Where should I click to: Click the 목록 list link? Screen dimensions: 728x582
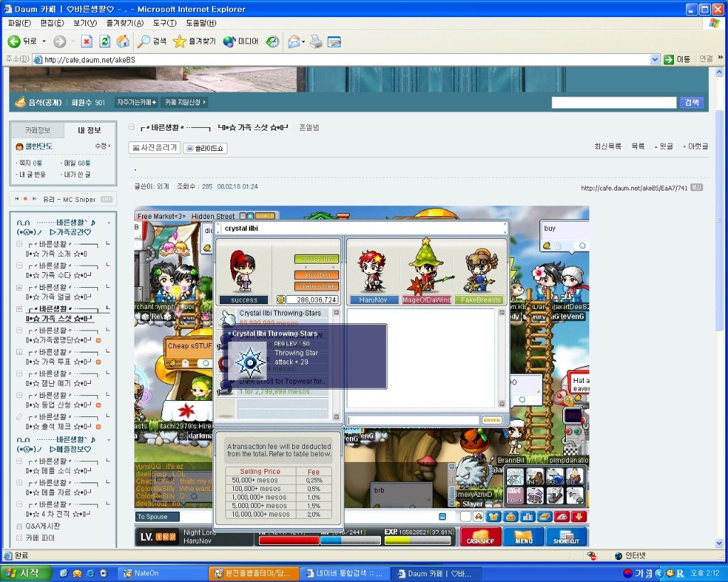coord(638,146)
